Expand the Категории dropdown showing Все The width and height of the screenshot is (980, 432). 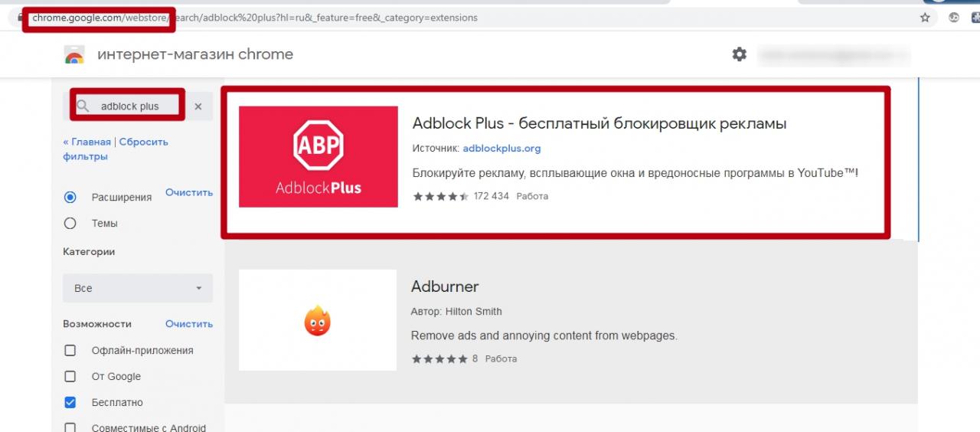tap(138, 288)
